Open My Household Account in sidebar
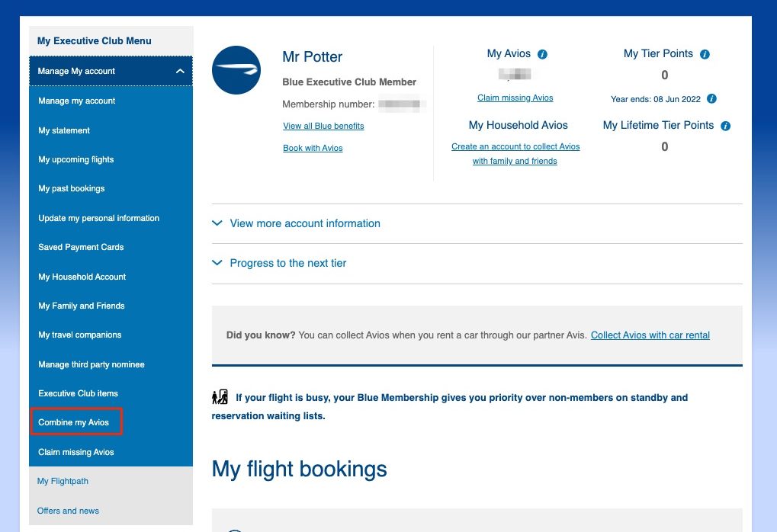 click(x=82, y=277)
